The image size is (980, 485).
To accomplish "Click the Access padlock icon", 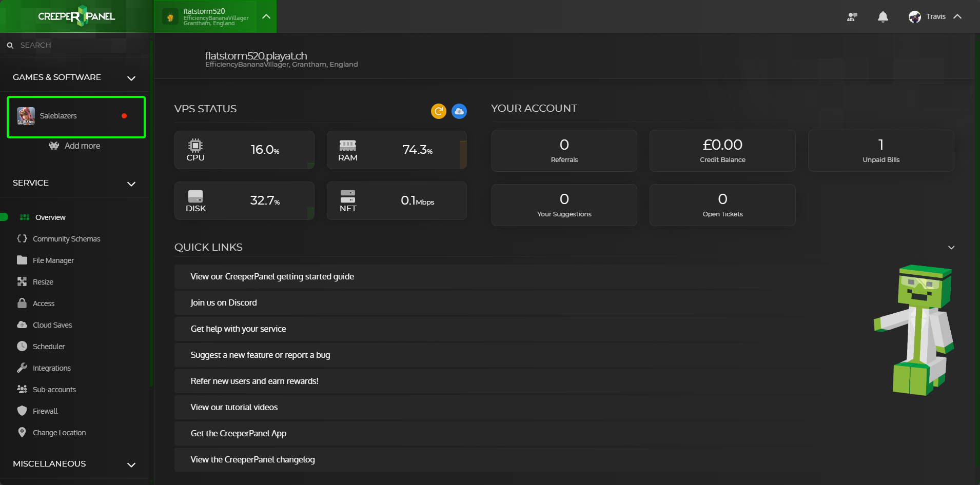I will pyautogui.click(x=22, y=303).
